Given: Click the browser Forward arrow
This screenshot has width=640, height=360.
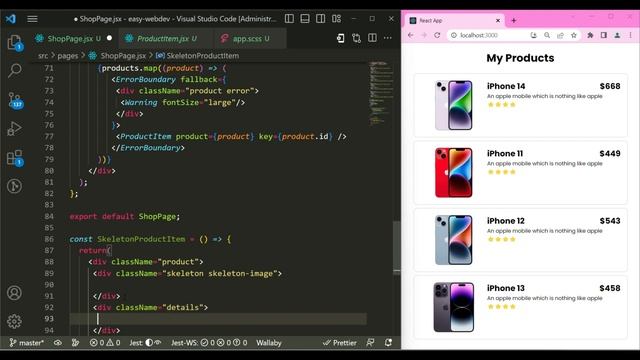Looking at the screenshot, I should click(x=424, y=36).
